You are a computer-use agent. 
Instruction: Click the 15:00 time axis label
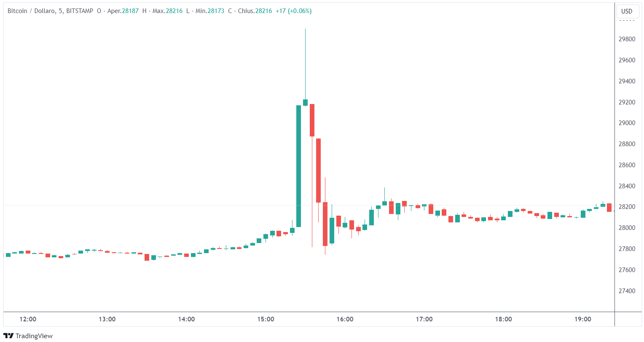pos(266,319)
